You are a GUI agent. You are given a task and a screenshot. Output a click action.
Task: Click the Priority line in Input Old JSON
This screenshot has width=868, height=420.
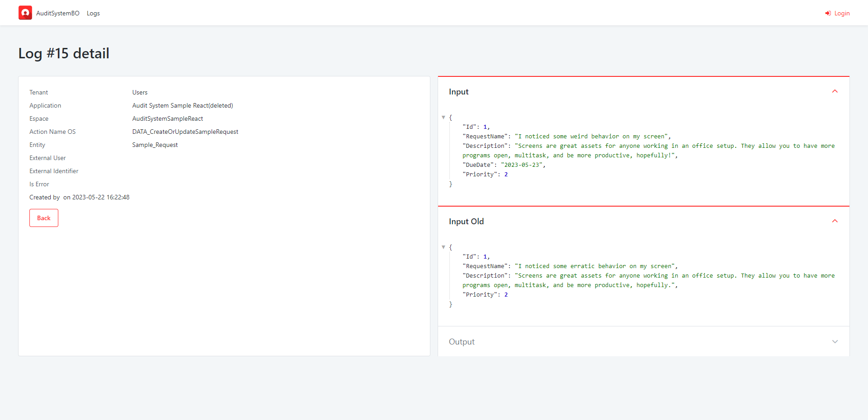[485, 294]
